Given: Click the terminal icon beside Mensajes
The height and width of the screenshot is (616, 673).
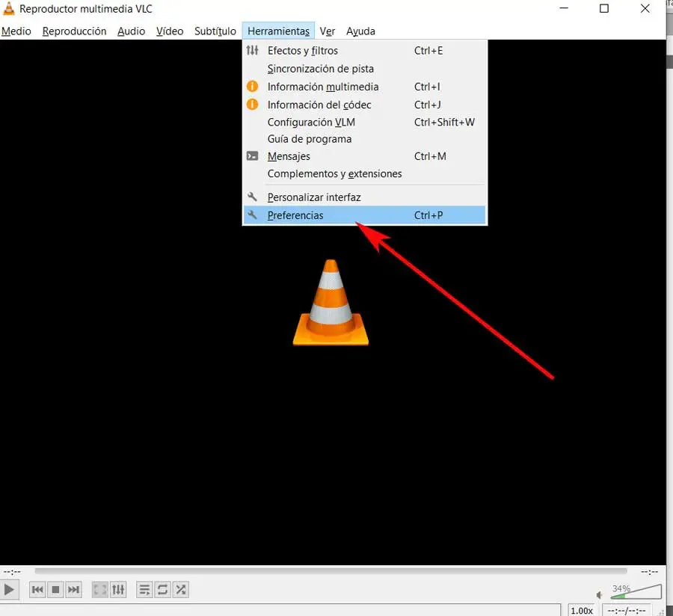Looking at the screenshot, I should pos(253,156).
